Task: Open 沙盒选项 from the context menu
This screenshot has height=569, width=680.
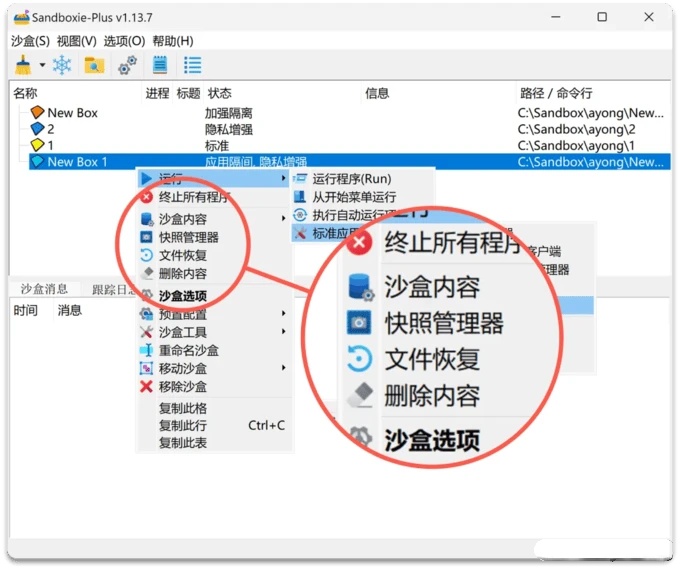Action: (x=183, y=296)
